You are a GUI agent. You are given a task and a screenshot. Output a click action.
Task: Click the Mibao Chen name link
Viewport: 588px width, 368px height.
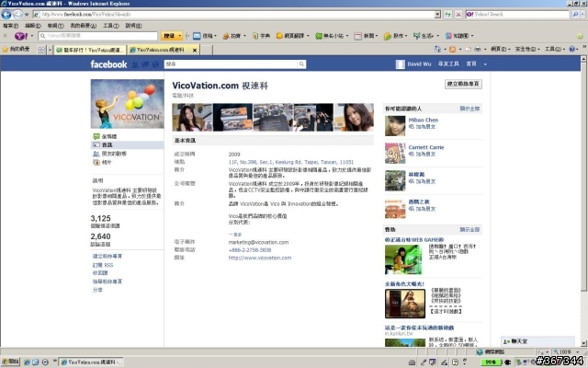tap(423, 121)
